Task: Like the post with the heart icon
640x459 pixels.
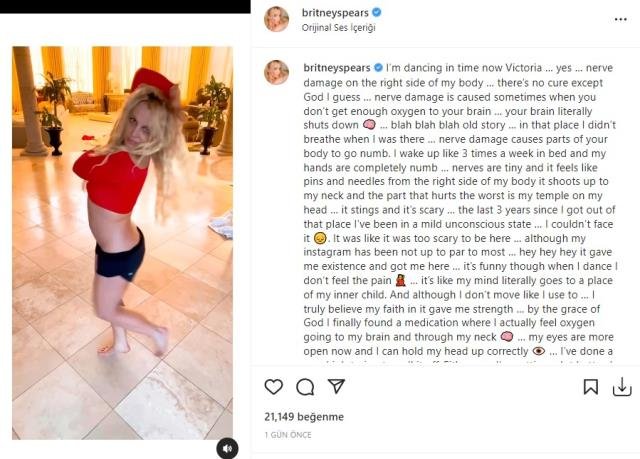Action: point(273,387)
